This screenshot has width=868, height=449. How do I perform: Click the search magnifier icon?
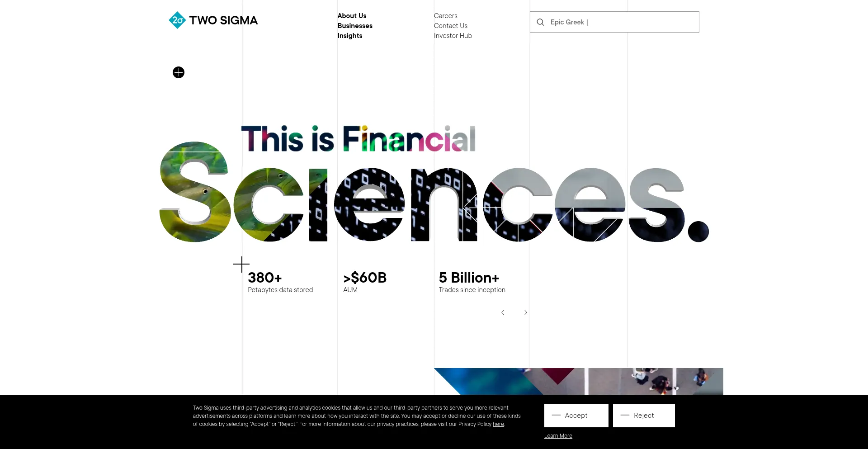pyautogui.click(x=540, y=22)
